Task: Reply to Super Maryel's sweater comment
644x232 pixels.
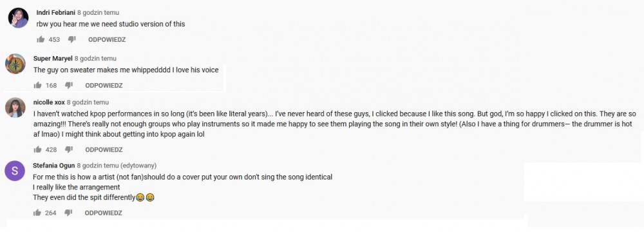Action: [104, 86]
